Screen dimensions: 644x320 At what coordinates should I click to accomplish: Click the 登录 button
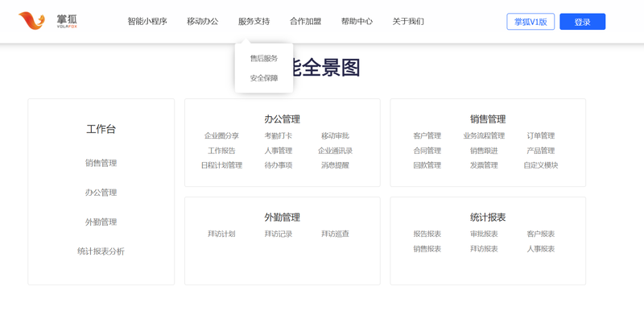[x=582, y=22]
